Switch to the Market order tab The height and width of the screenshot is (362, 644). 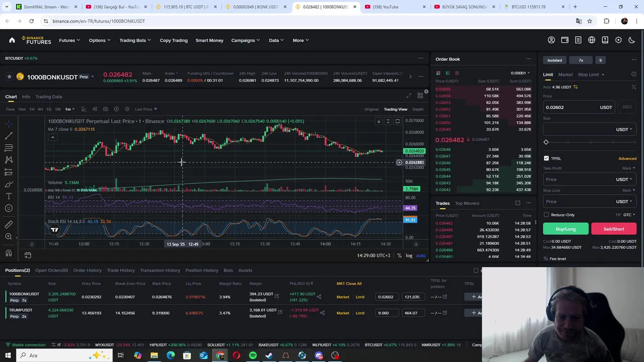(565, 74)
